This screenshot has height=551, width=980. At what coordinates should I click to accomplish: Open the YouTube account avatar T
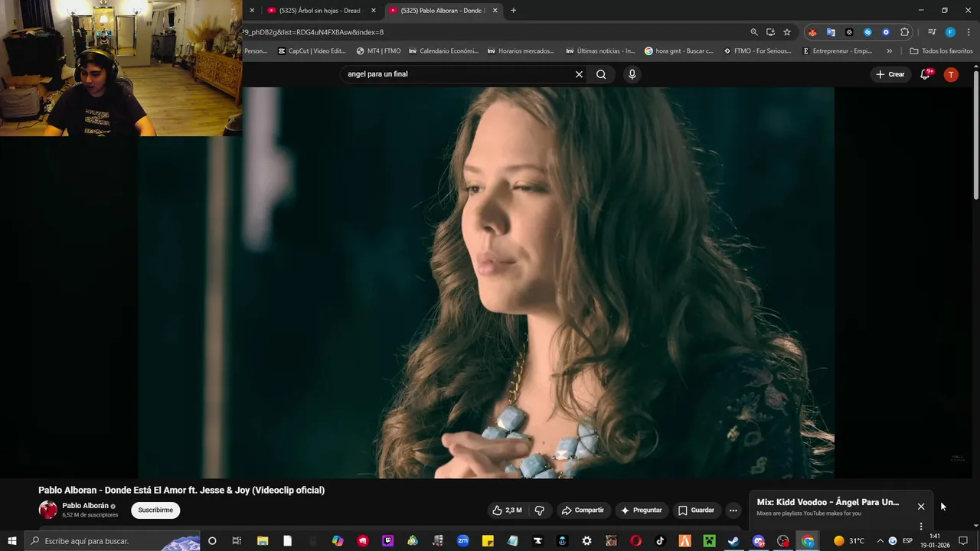[x=951, y=74]
